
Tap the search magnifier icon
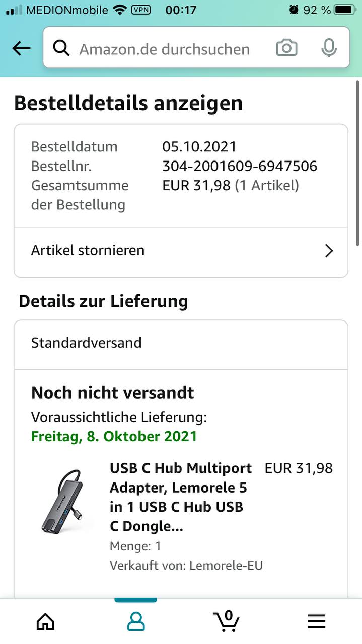[61, 48]
